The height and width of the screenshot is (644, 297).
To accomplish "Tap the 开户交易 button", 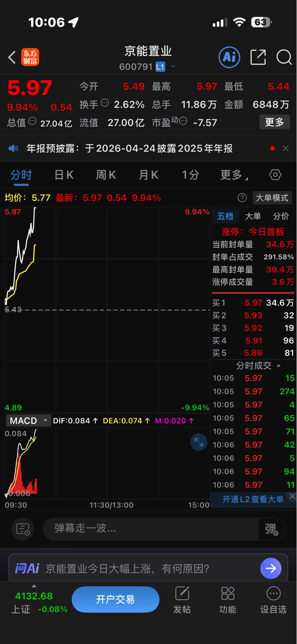I will tap(115, 600).
